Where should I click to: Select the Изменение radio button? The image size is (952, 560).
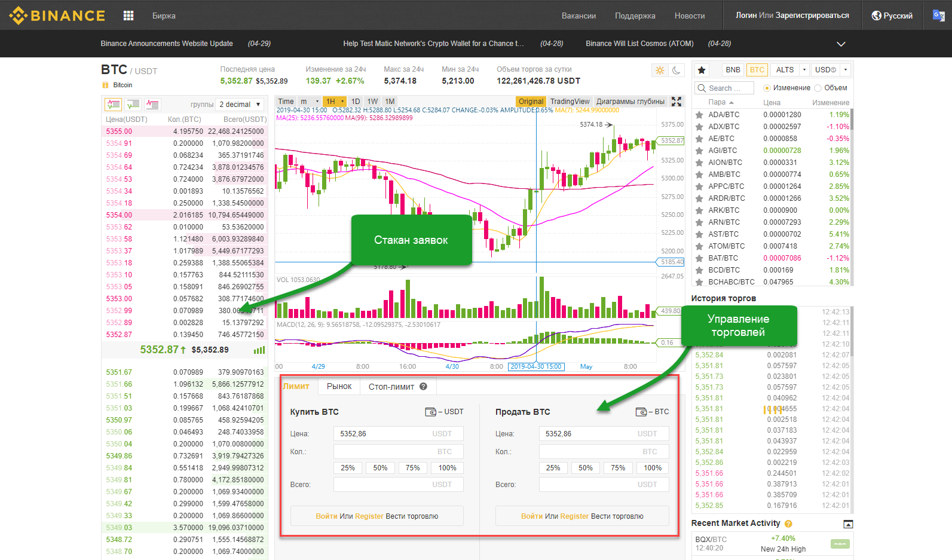[767, 88]
